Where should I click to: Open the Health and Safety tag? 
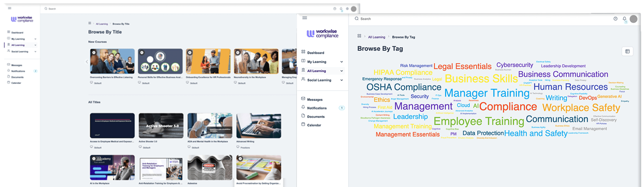coord(536,133)
